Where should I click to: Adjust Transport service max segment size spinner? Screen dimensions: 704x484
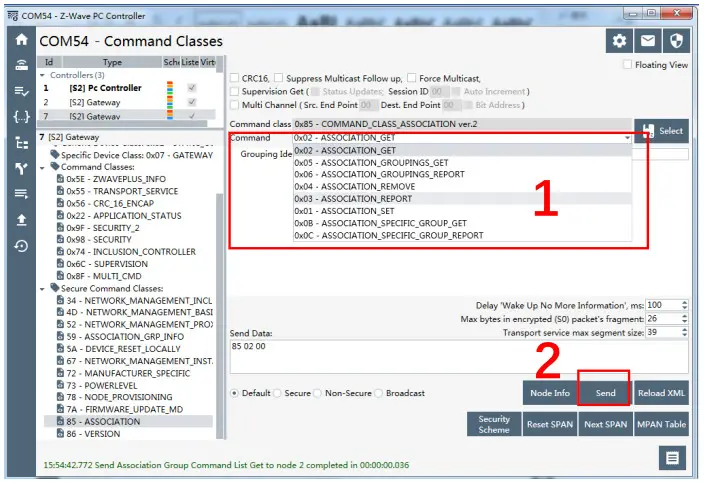[x=684, y=332]
